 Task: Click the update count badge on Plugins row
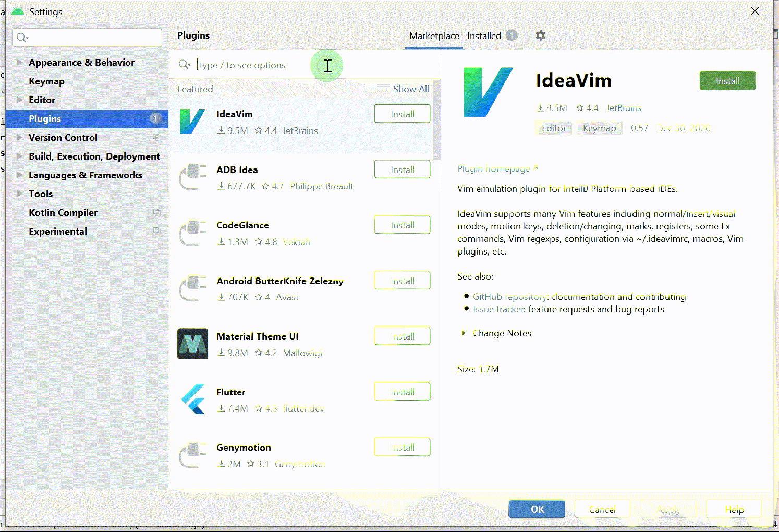(155, 118)
